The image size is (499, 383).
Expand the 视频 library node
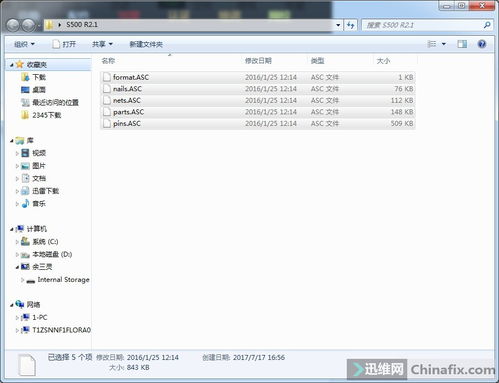[17, 153]
